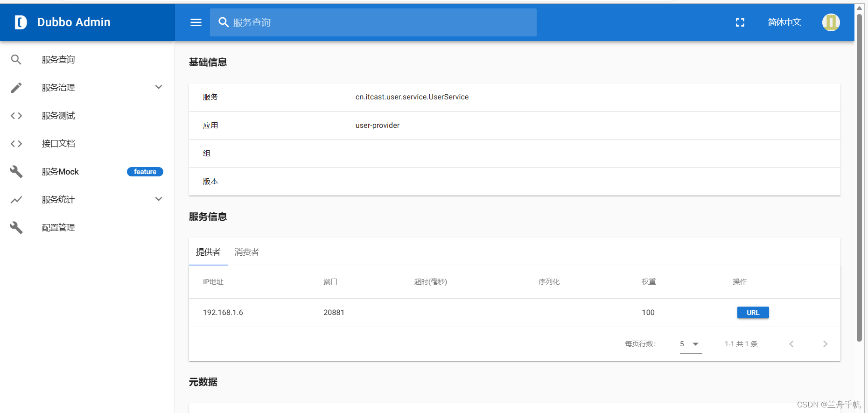868x413 pixels.
Task: Click the pencil icon beside 服务治理
Action: (16, 87)
